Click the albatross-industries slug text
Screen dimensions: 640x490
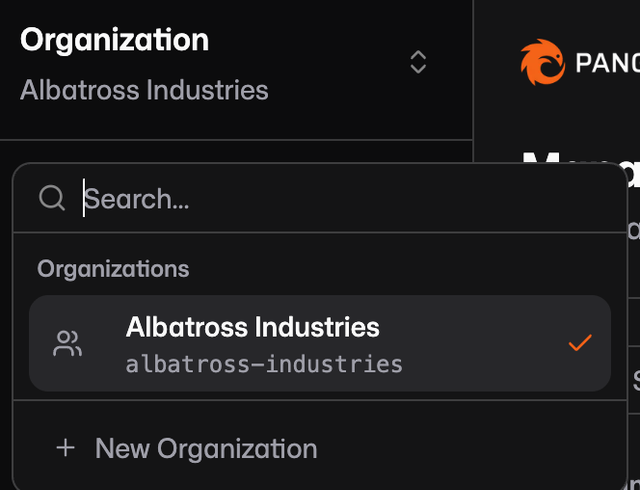[264, 365]
